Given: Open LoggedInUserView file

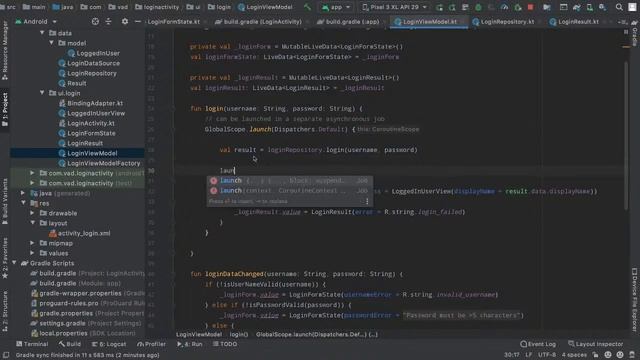Looking at the screenshot, I should (92, 113).
